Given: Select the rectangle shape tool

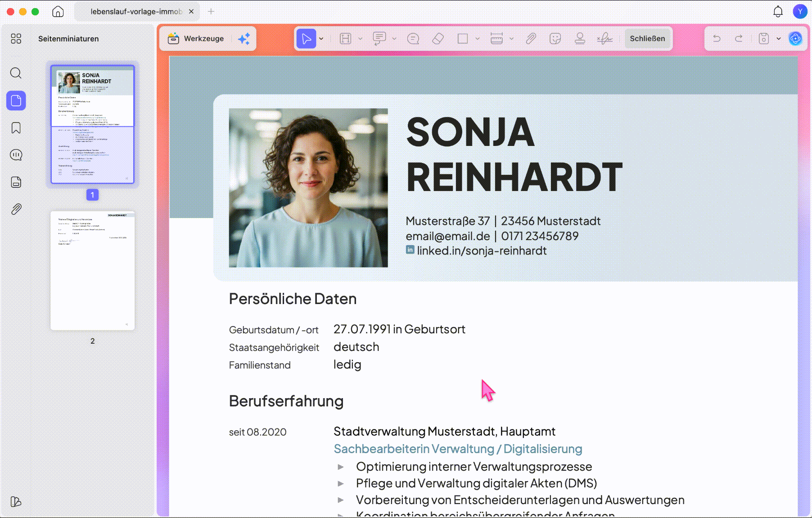Looking at the screenshot, I should click(463, 39).
